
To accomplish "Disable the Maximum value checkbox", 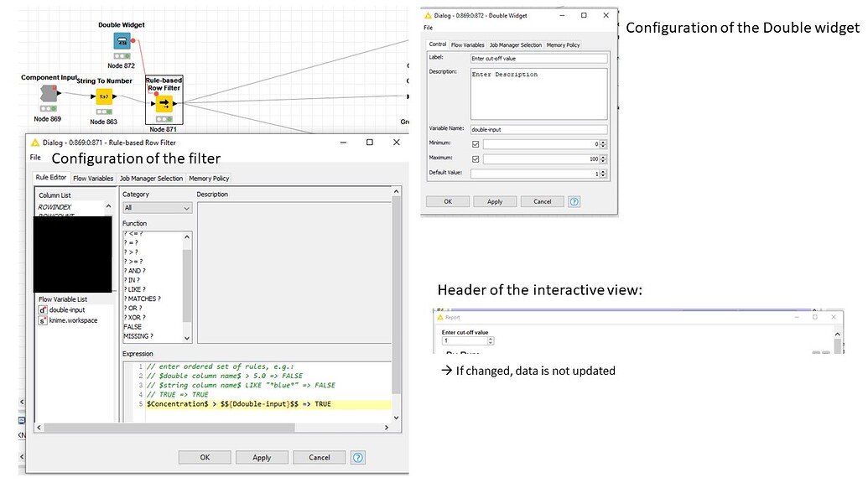I will point(475,159).
